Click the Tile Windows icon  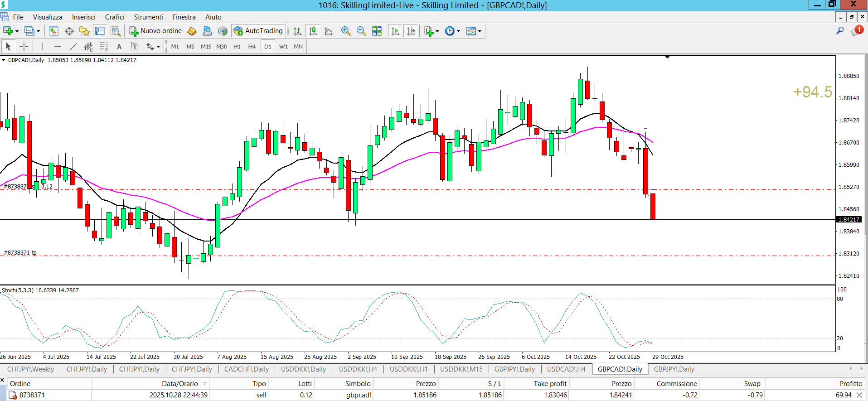(x=377, y=31)
